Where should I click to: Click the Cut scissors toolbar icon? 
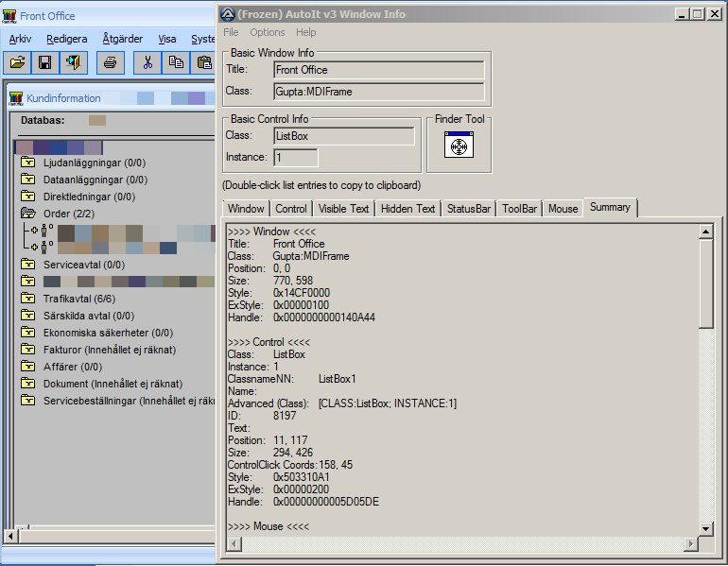pos(147,63)
